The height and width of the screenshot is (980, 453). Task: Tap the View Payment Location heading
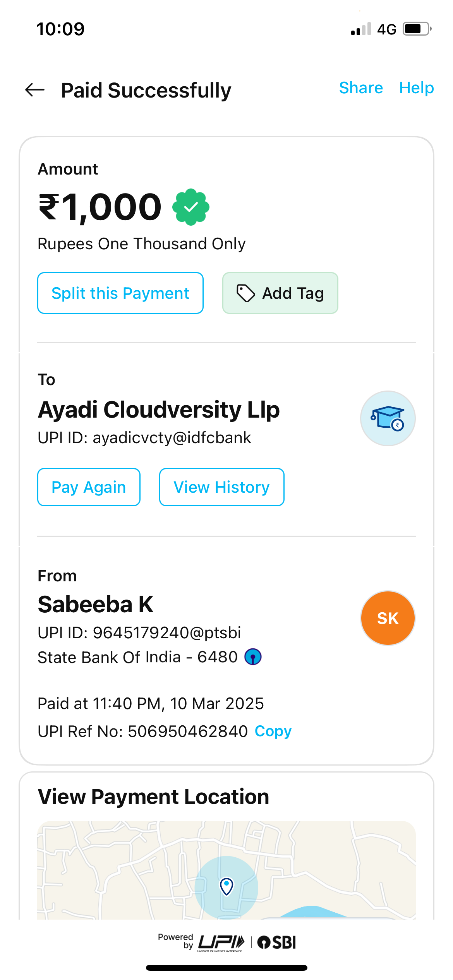[153, 797]
